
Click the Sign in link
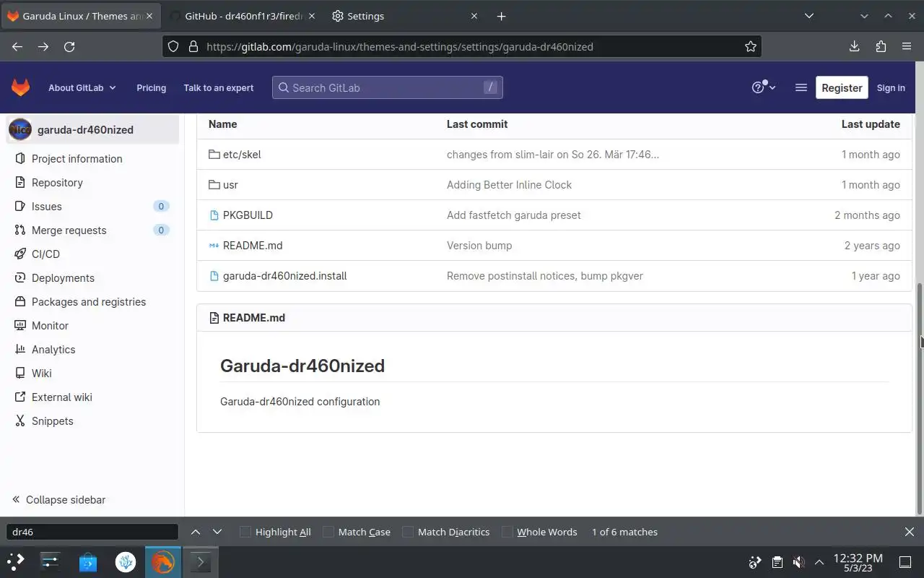coord(891,87)
